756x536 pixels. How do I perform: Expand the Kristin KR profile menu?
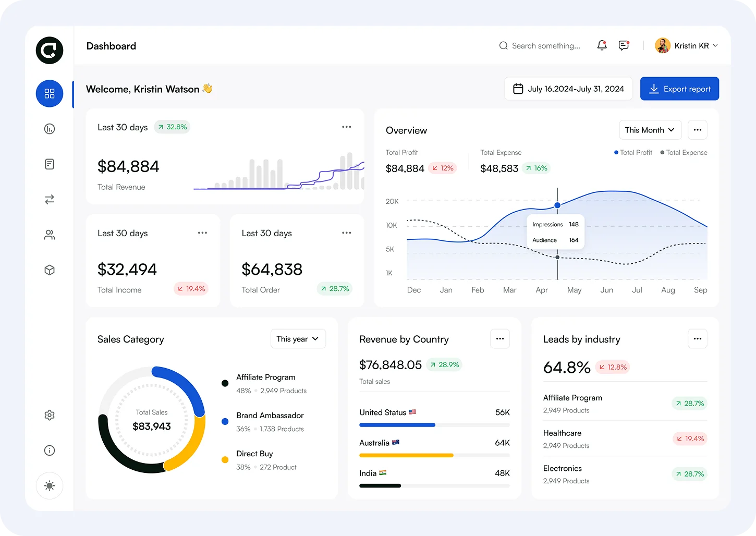[687, 46]
